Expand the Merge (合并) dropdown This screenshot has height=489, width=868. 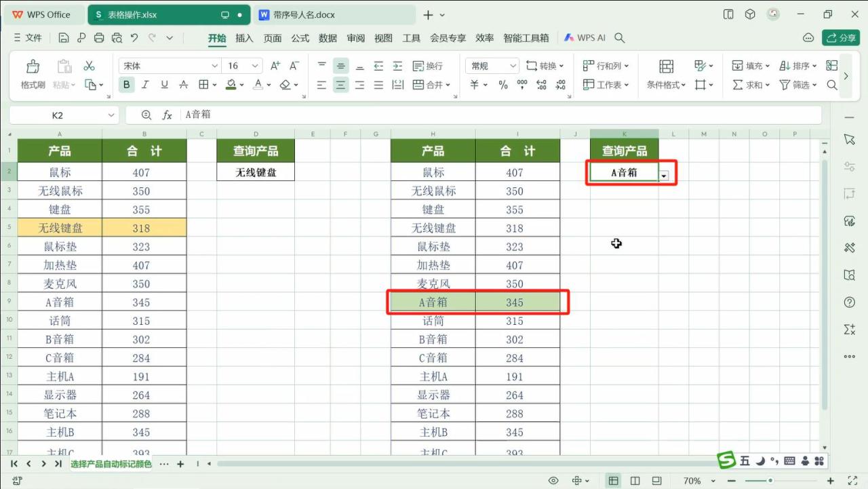coord(448,85)
